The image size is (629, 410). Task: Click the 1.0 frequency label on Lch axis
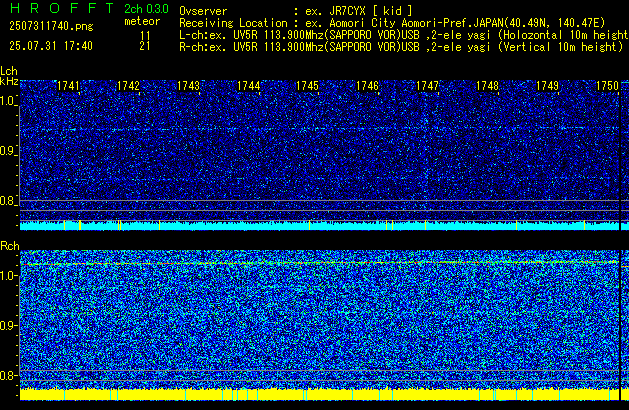8,101
